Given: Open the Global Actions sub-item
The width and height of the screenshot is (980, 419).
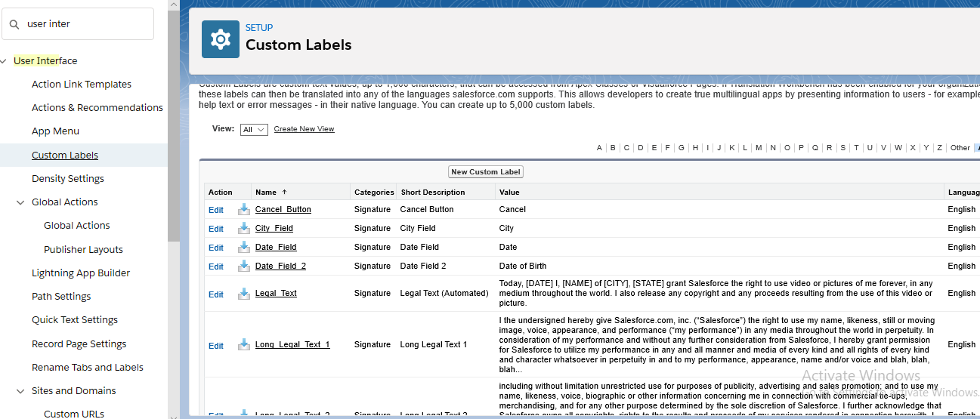Looking at the screenshot, I should [77, 226].
